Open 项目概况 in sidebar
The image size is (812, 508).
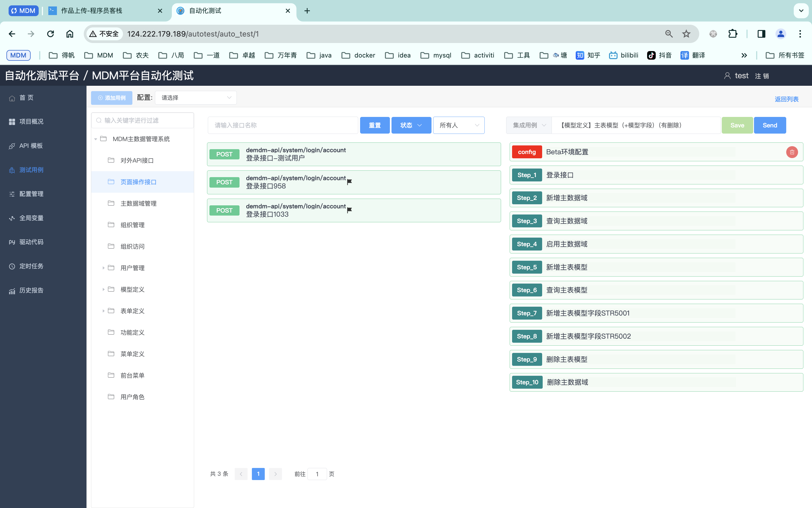click(x=43, y=121)
